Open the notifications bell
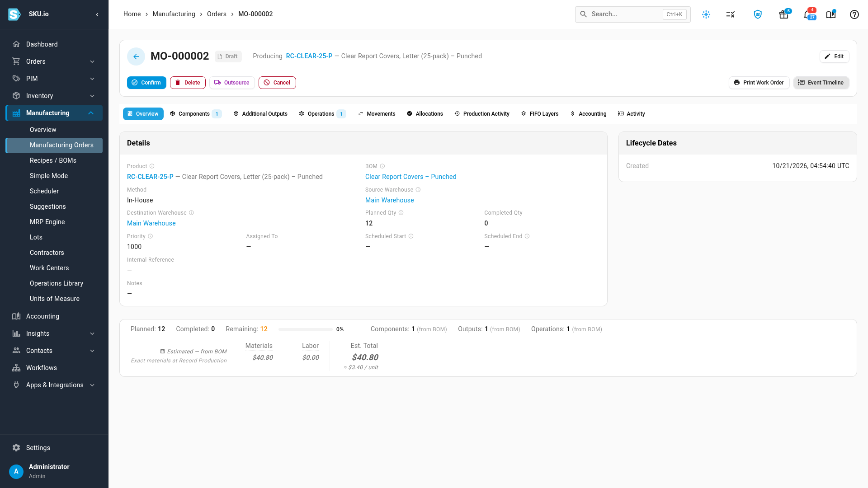868x488 pixels. [807, 14]
